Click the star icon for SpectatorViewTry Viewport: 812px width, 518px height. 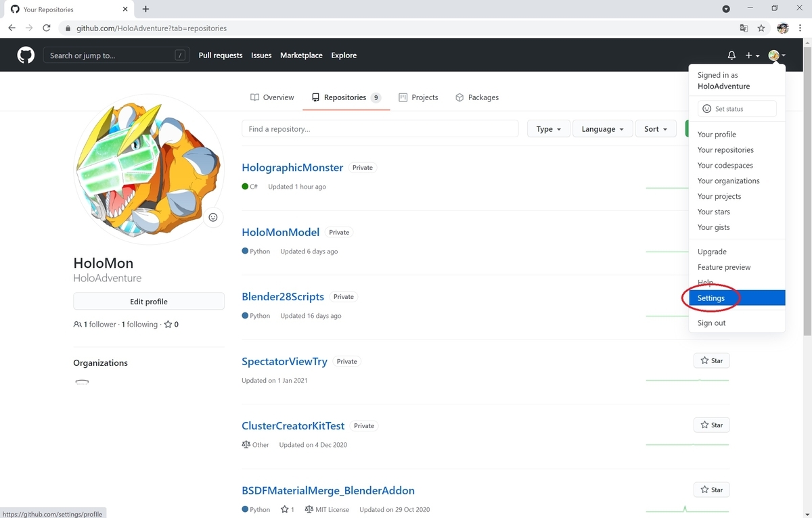704,361
